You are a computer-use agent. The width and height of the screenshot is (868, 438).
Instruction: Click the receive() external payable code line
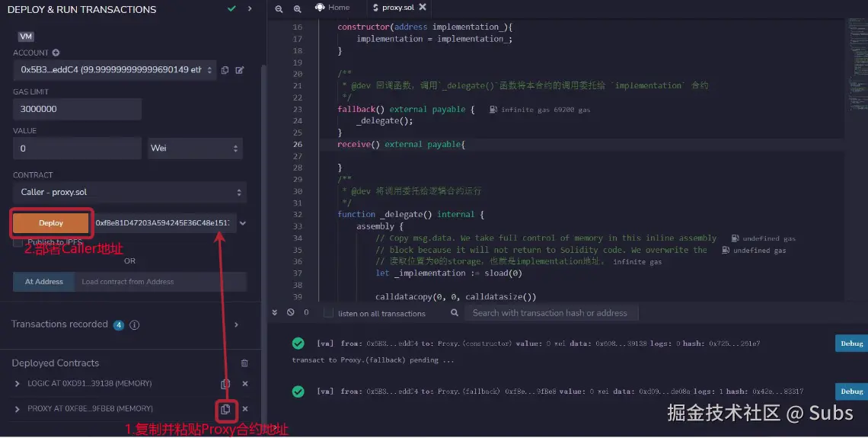tap(401, 145)
